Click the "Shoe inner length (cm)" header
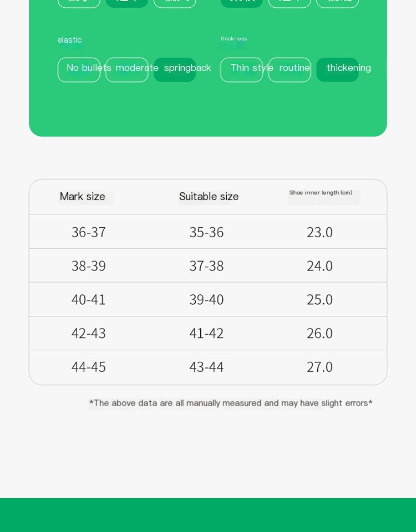Image resolution: width=416 pixels, height=532 pixels. tap(321, 193)
